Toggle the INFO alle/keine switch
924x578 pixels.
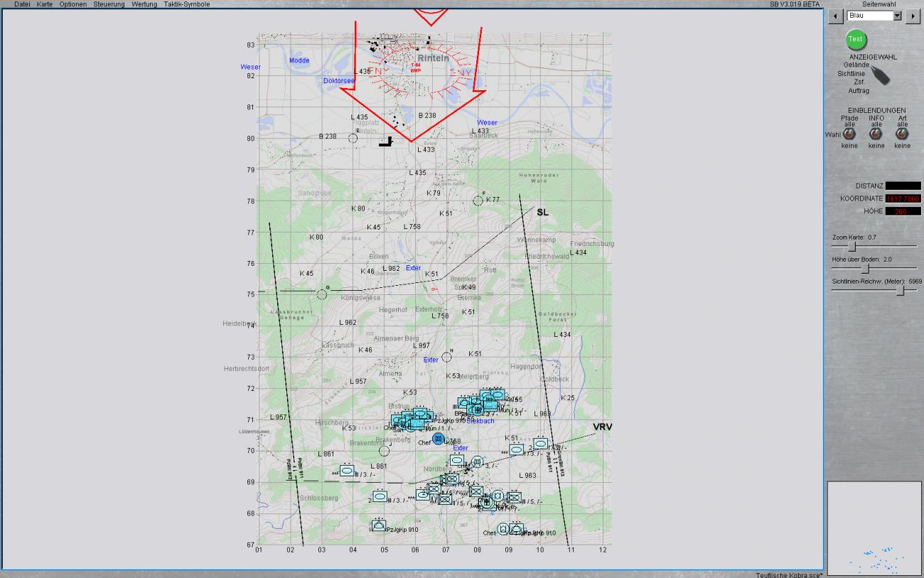click(x=876, y=133)
